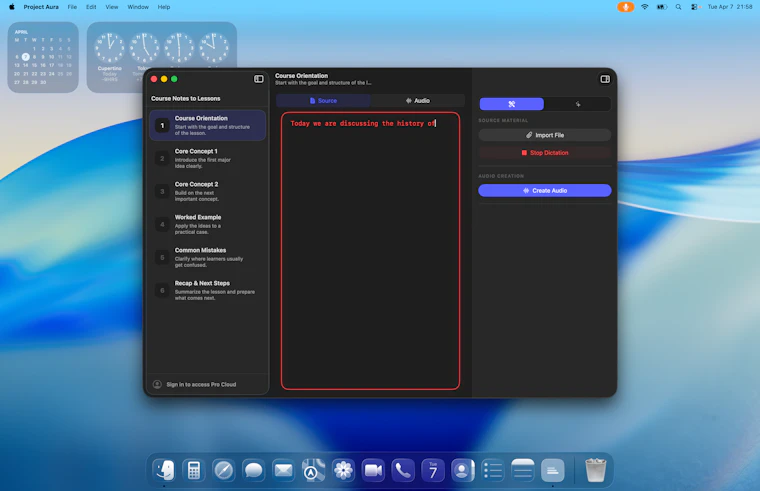Open the View menu

coord(112,7)
